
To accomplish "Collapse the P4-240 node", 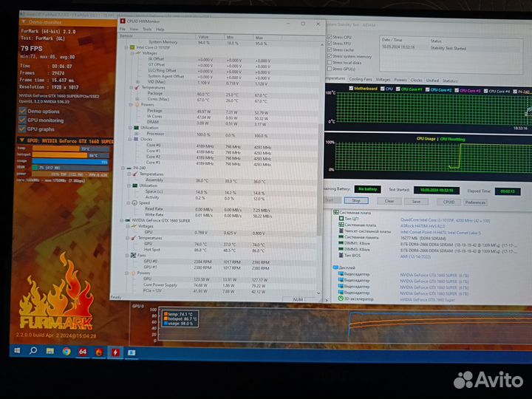I will pyautogui.click(x=123, y=168).
